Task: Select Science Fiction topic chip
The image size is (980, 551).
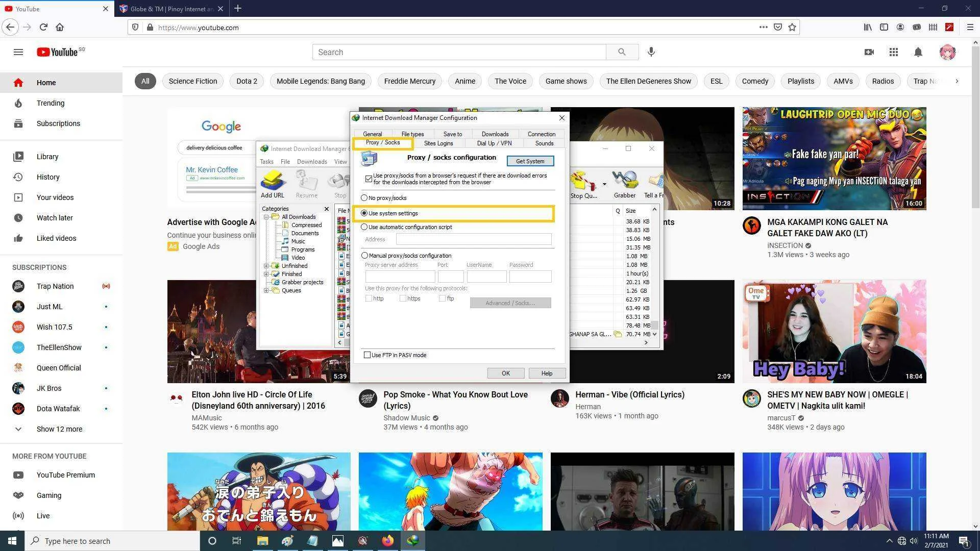Action: (193, 81)
